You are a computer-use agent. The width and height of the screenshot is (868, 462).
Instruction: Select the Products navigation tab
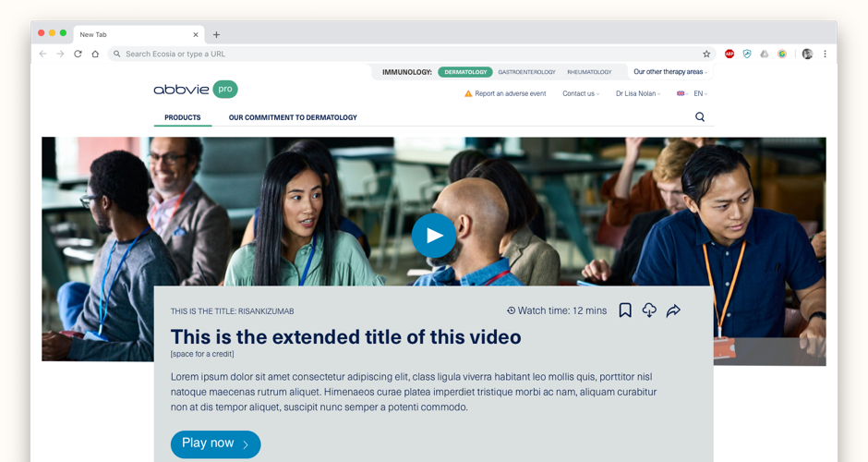pos(183,117)
